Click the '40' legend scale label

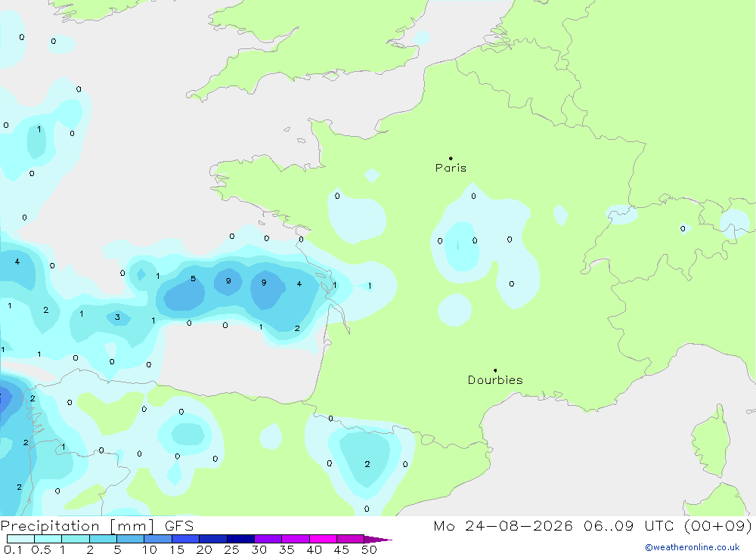point(314,549)
